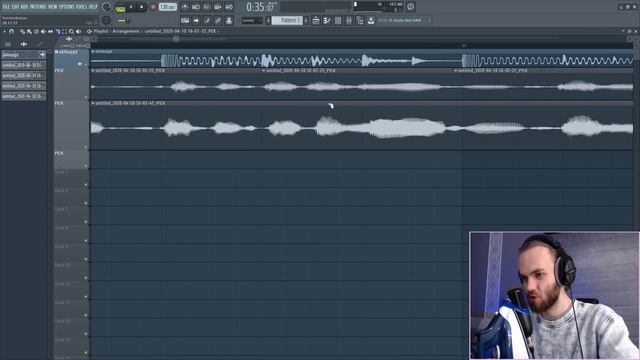Toggle mute switch on Track 10
This screenshot has height=360, width=640.
pos(86,278)
